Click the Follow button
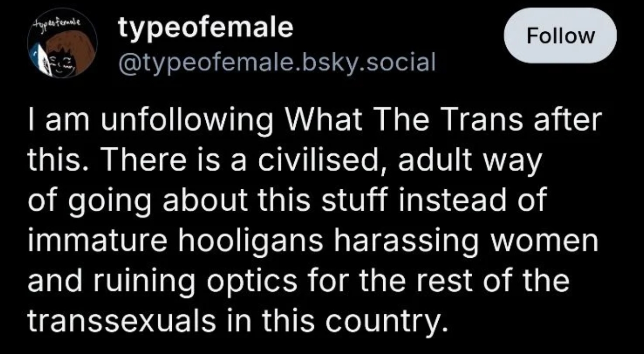 coord(560,35)
